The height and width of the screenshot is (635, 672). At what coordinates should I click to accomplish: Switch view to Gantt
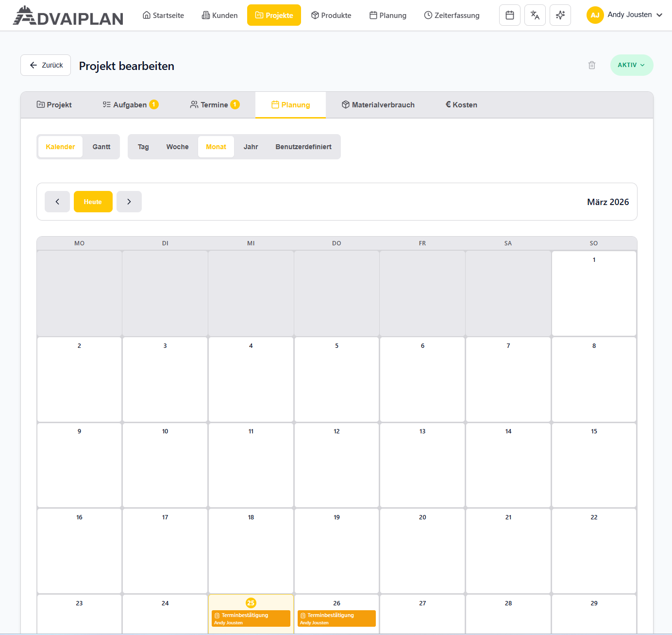click(101, 146)
